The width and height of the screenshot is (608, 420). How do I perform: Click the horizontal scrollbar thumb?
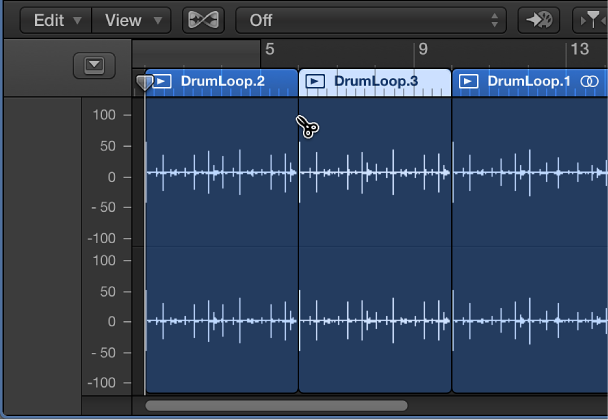pyautogui.click(x=276, y=406)
